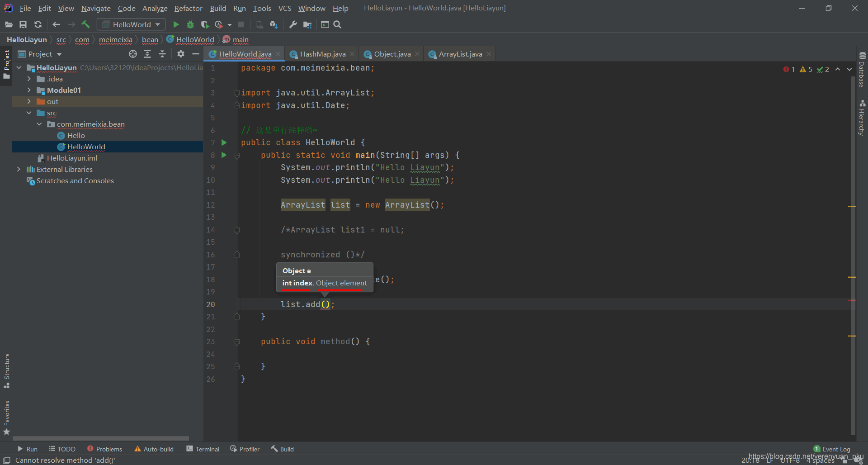This screenshot has height=465, width=868.
Task: Open the Structure side panel
Action: coord(6,370)
